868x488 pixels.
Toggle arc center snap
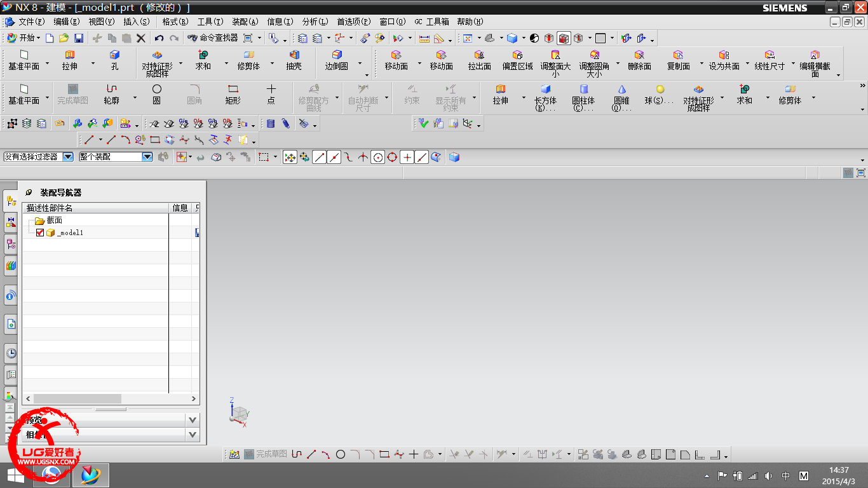378,157
